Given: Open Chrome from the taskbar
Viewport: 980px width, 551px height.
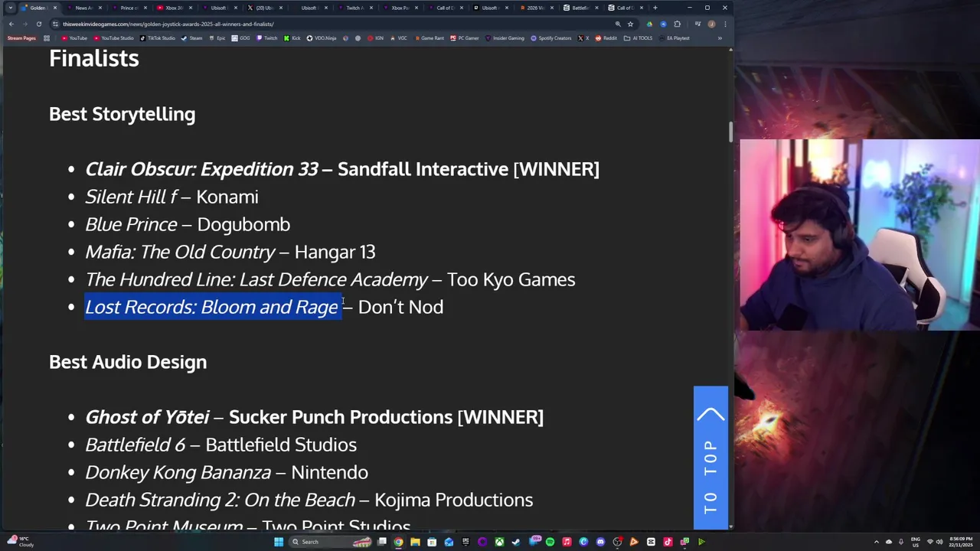Looking at the screenshot, I should coord(398,542).
